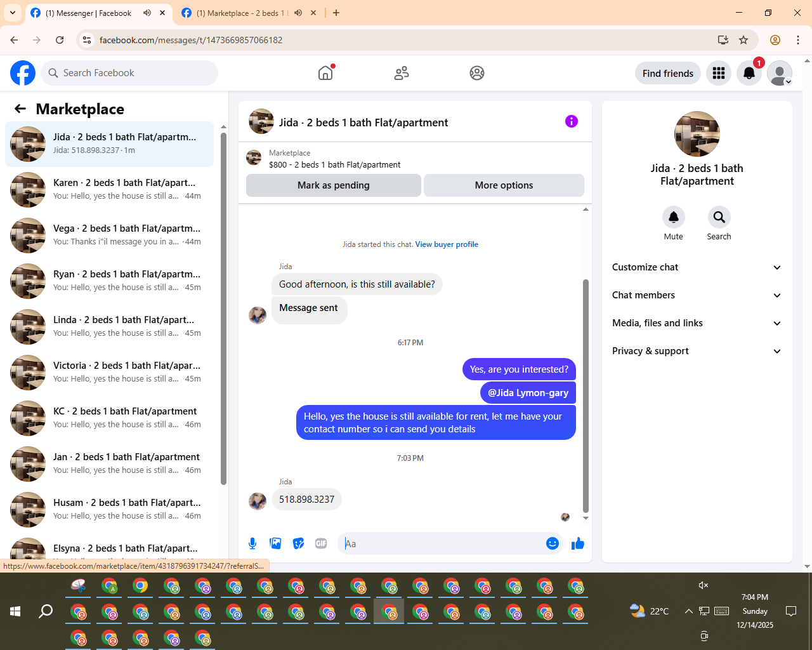The width and height of the screenshot is (812, 650).
Task: Expand Customize chat section
Action: tap(697, 267)
